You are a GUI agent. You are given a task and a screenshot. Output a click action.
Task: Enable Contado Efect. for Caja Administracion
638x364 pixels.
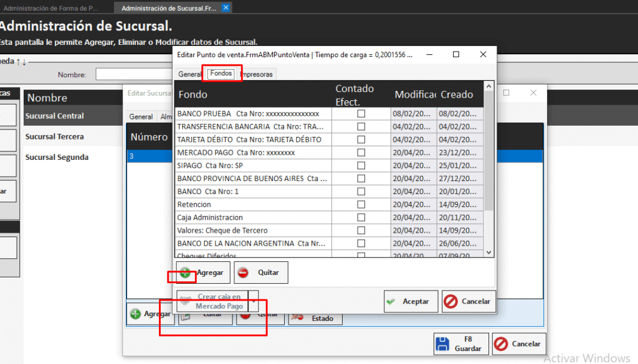click(361, 217)
